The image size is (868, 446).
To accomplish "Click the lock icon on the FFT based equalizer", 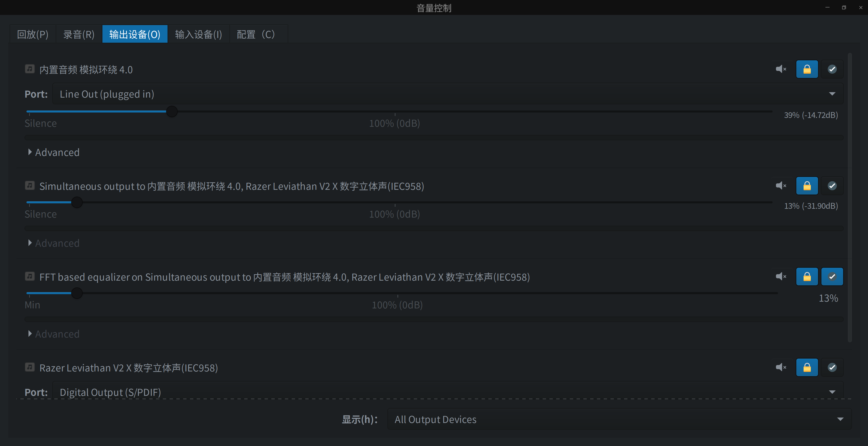I will pyautogui.click(x=807, y=276).
